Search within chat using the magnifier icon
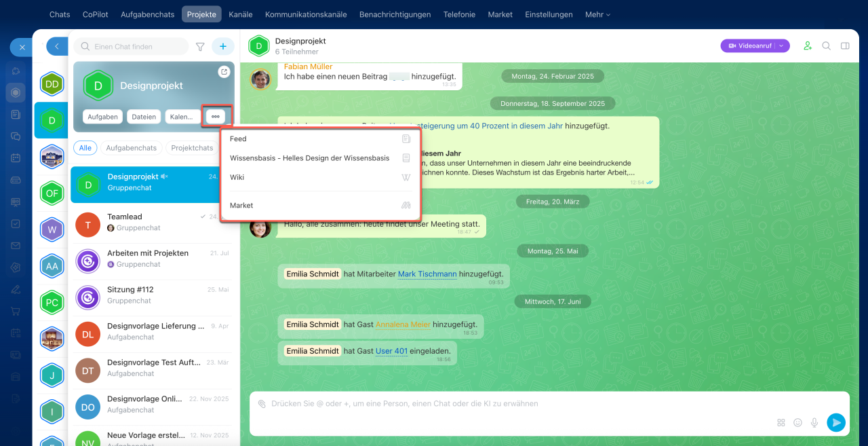This screenshot has height=446, width=868. coord(826,46)
